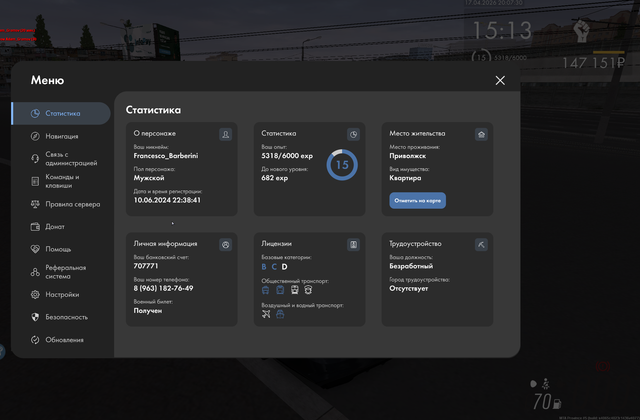The image size is (640, 420).
Task: Click the Отсутствует employment city value
Action: (409, 288)
